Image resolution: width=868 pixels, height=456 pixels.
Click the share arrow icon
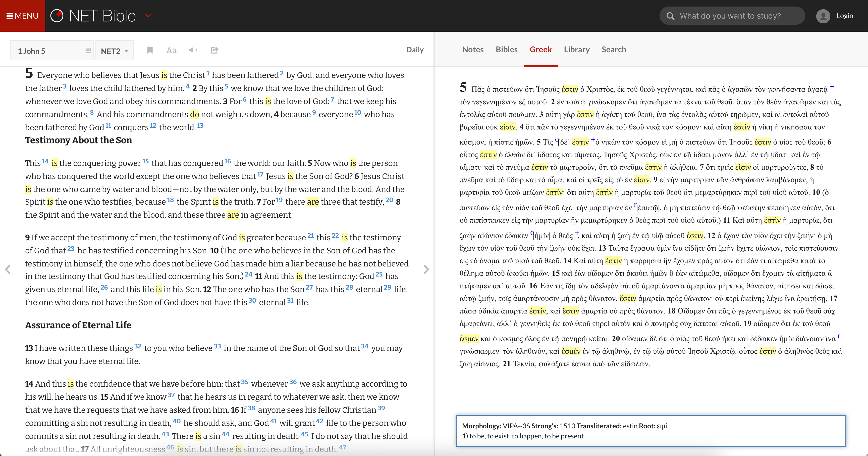[x=214, y=50]
